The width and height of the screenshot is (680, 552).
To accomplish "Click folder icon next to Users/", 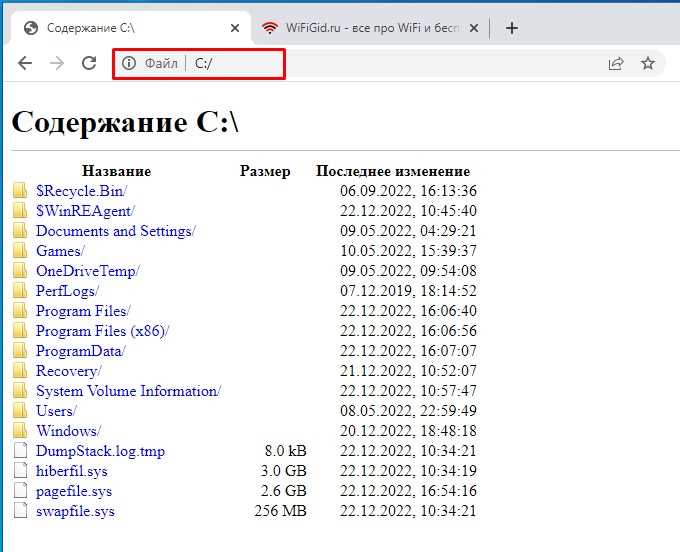I will [x=20, y=410].
